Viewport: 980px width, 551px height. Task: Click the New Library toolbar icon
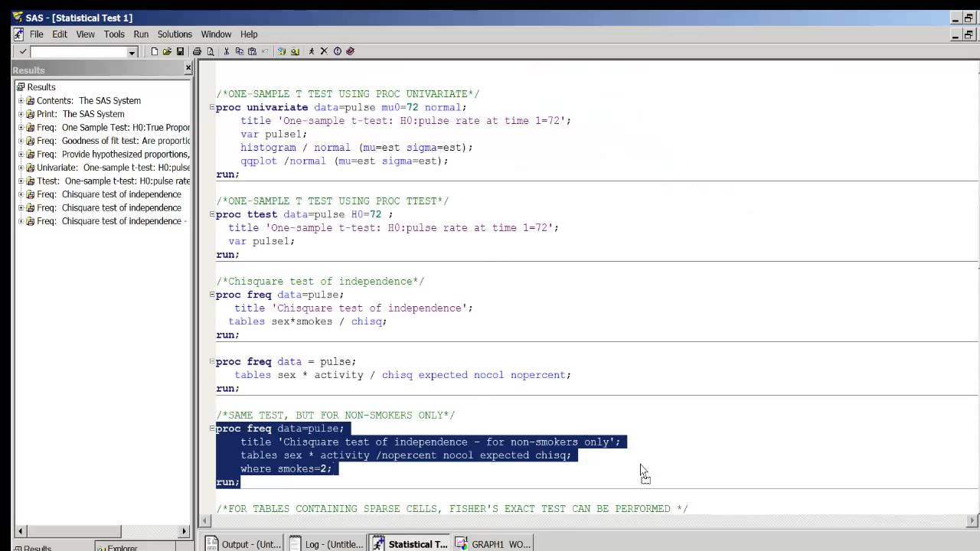pyautogui.click(x=282, y=51)
